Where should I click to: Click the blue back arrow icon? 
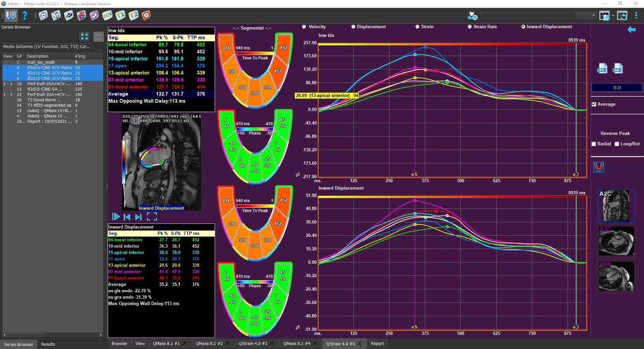pos(631,30)
